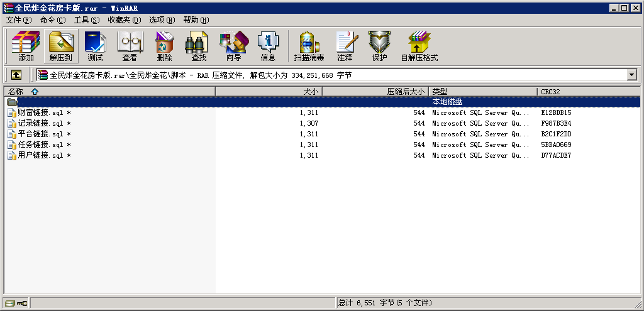Click the Scan Virus (扫描病毒) icon
Viewport: 644px width, 311px height.
(309, 46)
